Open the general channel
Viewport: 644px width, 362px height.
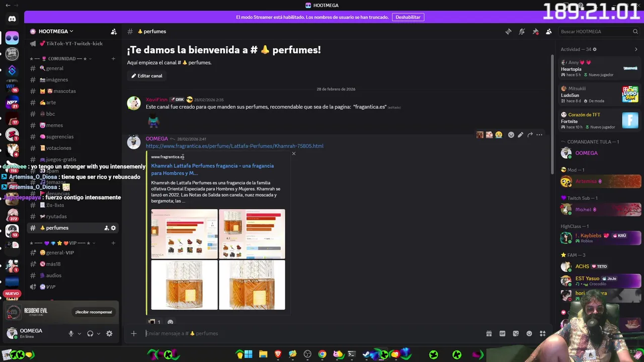(73, 68)
